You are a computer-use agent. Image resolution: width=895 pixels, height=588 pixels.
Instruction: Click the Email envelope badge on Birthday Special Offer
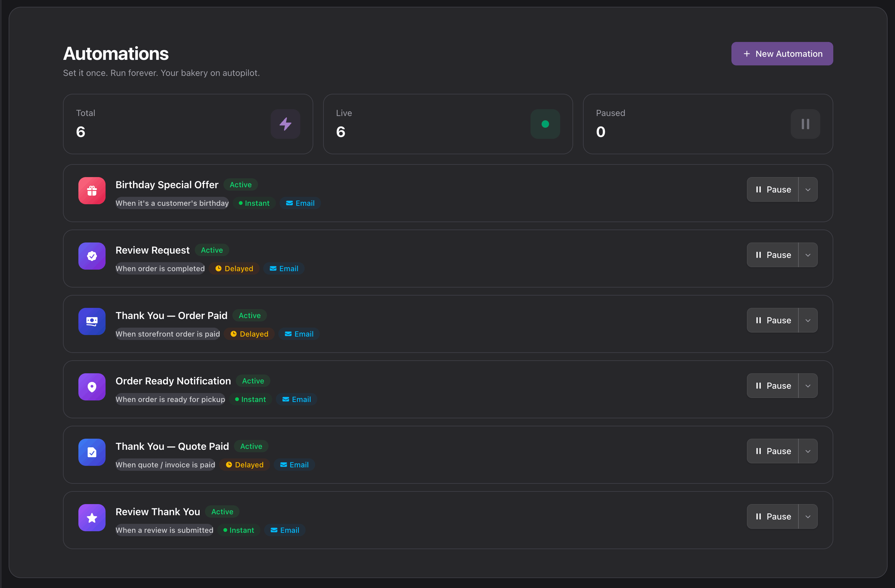coord(300,203)
